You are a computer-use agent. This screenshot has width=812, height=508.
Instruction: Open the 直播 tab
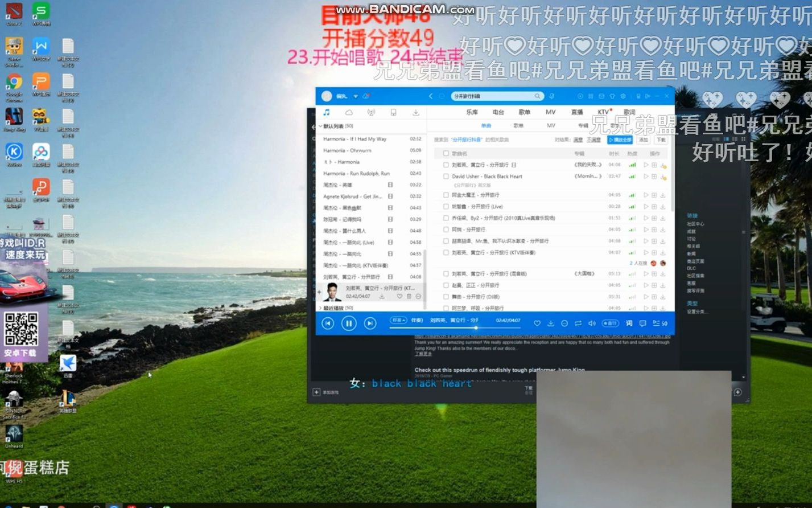coord(577,112)
